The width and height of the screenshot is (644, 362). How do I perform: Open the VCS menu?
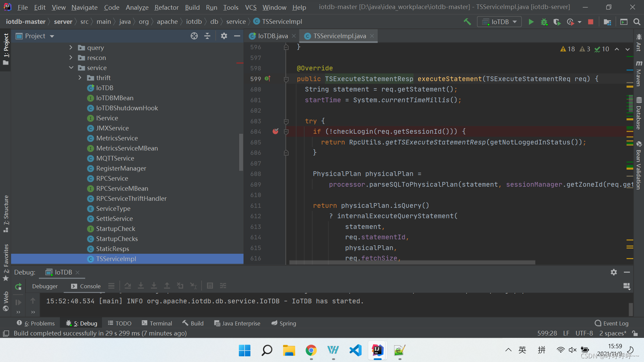click(251, 7)
